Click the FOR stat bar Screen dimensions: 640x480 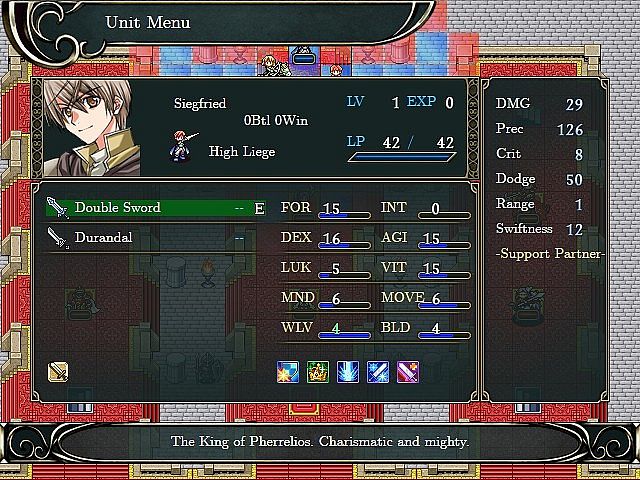[x=344, y=215]
